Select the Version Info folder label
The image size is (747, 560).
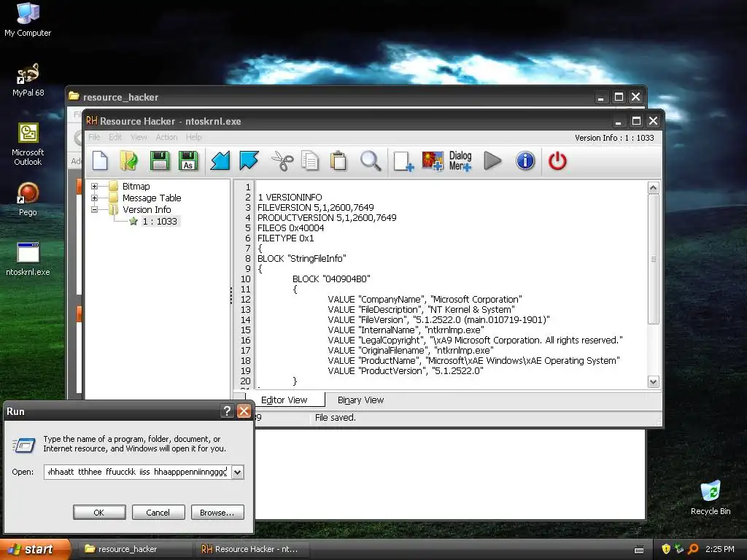coord(147,209)
